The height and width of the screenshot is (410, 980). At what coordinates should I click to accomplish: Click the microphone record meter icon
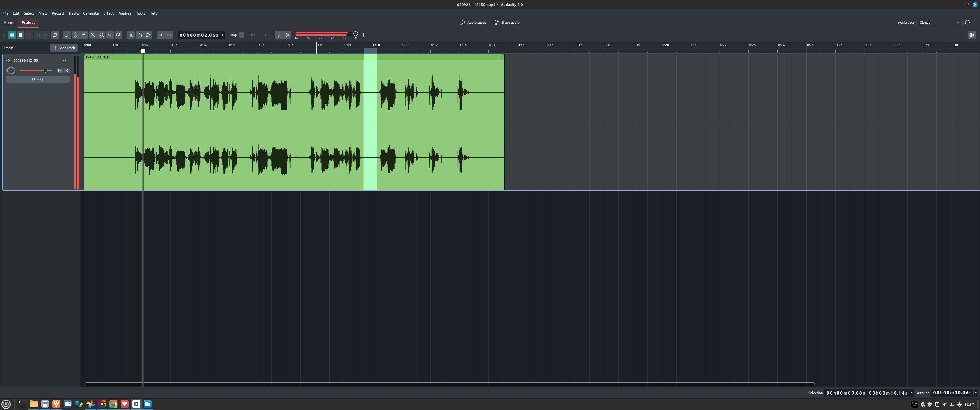[x=279, y=35]
